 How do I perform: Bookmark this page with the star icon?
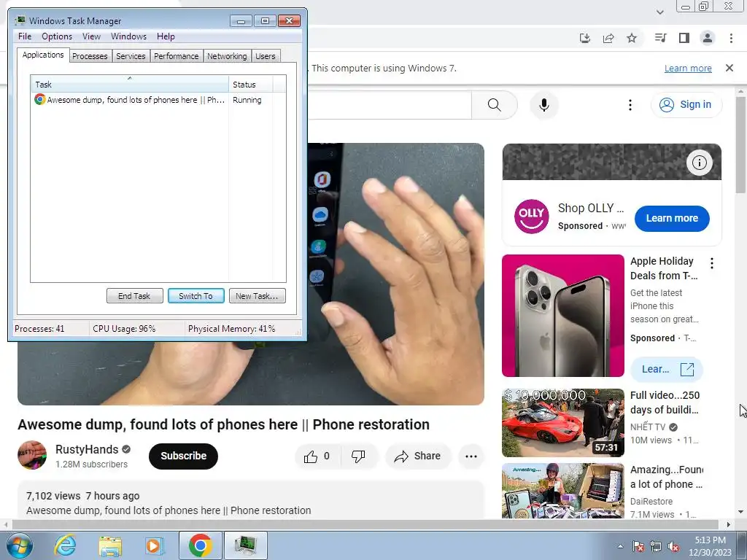point(632,38)
